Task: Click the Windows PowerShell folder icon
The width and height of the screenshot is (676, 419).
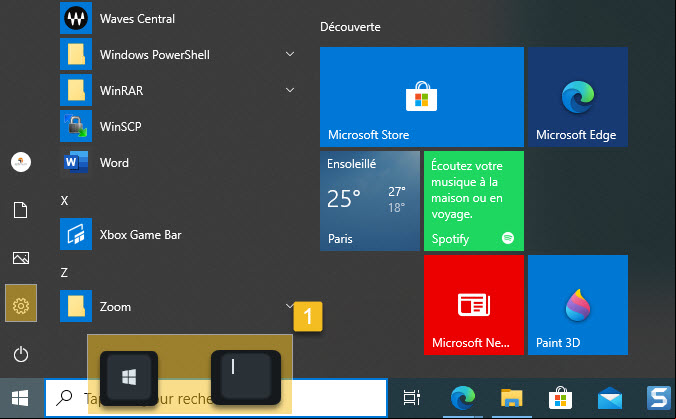Action: [76, 54]
